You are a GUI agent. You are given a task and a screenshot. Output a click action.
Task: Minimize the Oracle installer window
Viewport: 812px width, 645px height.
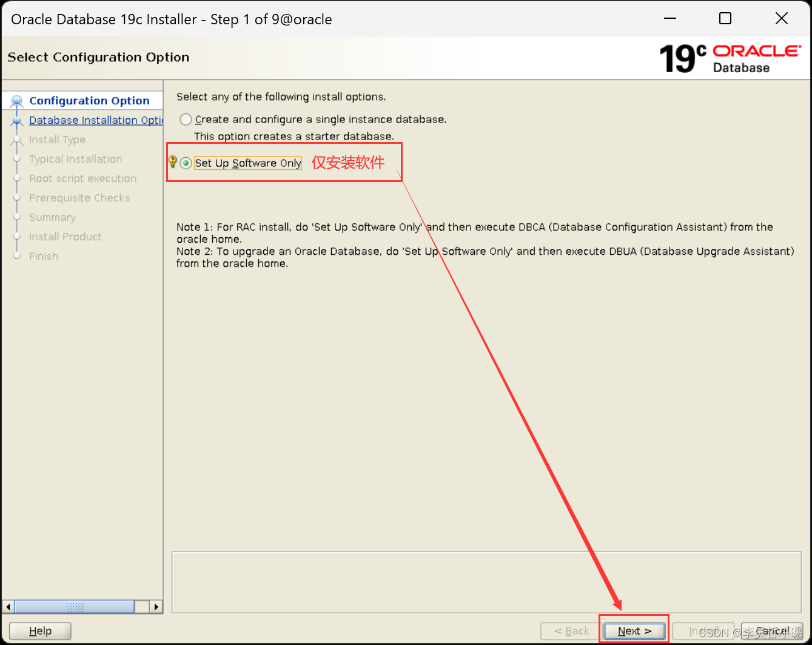tap(670, 18)
